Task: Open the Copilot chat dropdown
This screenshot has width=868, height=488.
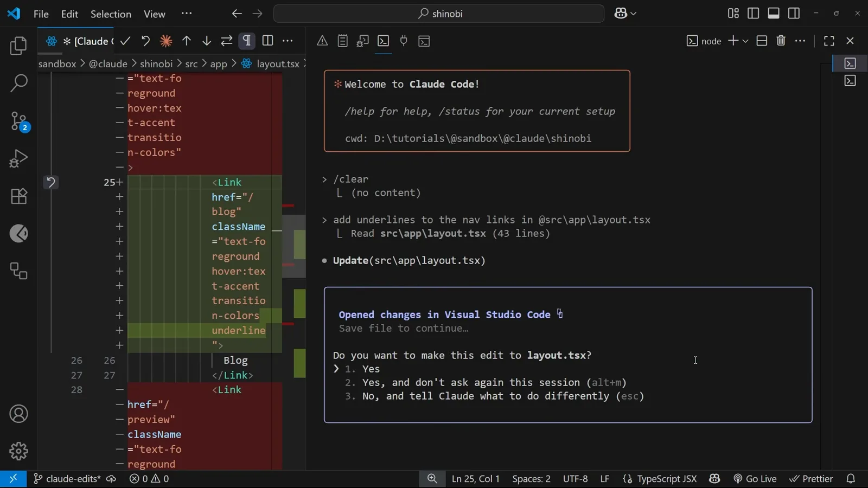Action: pyautogui.click(x=626, y=14)
